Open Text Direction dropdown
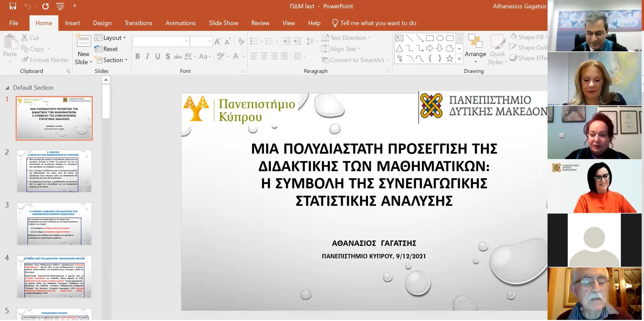Screen dimensions: 644x321 click(346, 38)
